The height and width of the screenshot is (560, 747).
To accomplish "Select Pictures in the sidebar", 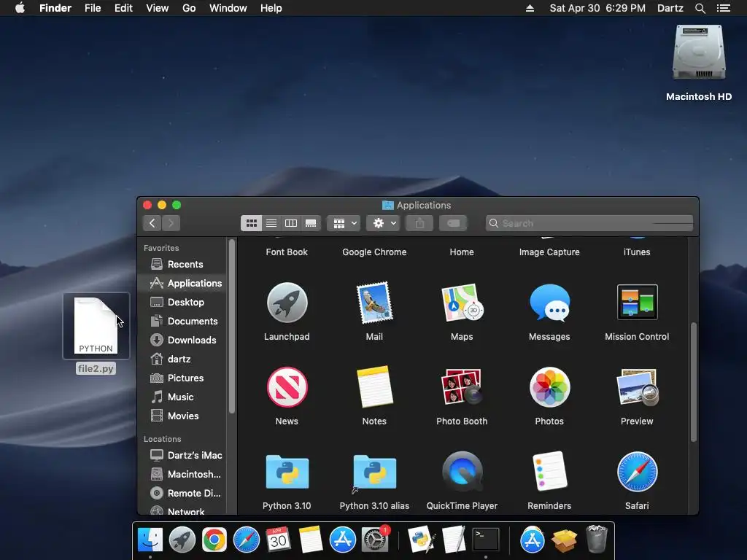I will pyautogui.click(x=183, y=378).
